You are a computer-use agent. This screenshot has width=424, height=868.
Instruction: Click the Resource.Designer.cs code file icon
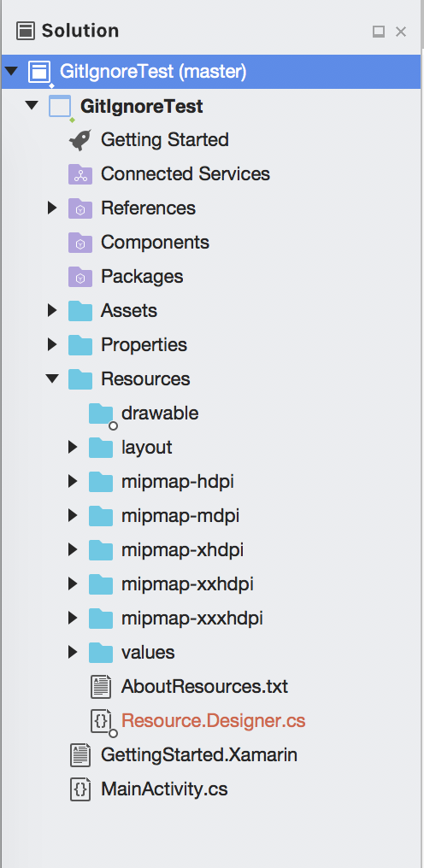click(x=103, y=721)
